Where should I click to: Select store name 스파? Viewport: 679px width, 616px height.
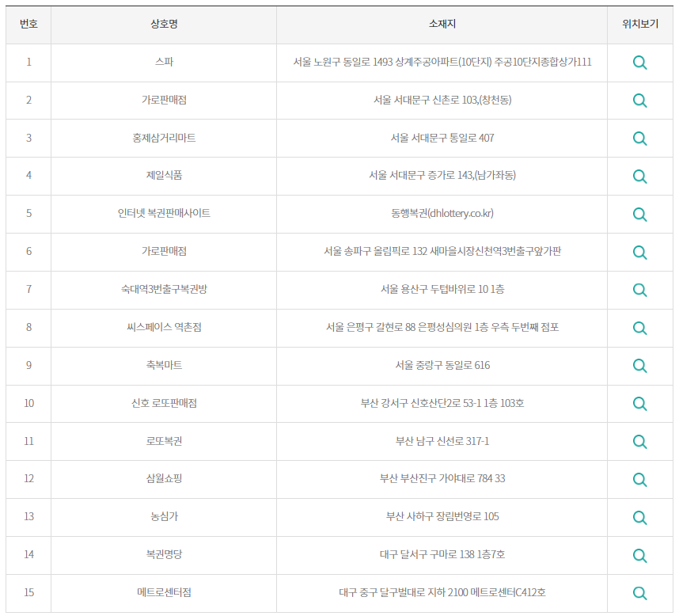point(164,62)
